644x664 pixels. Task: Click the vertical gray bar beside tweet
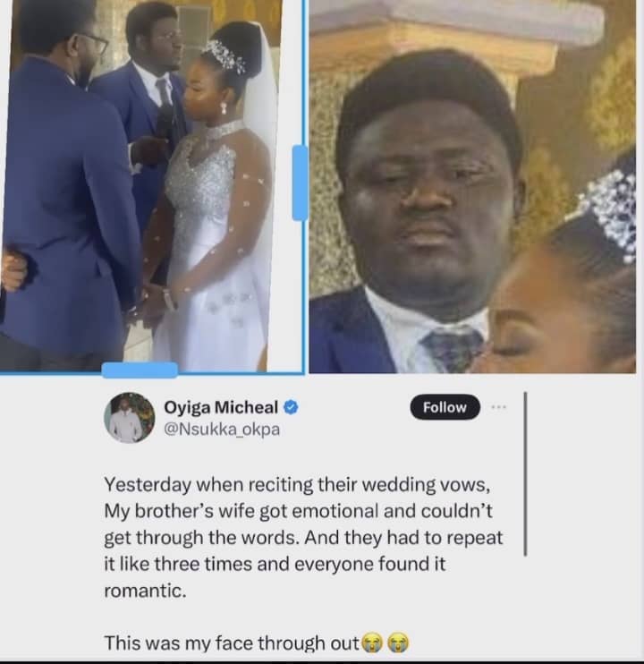pyautogui.click(x=526, y=473)
